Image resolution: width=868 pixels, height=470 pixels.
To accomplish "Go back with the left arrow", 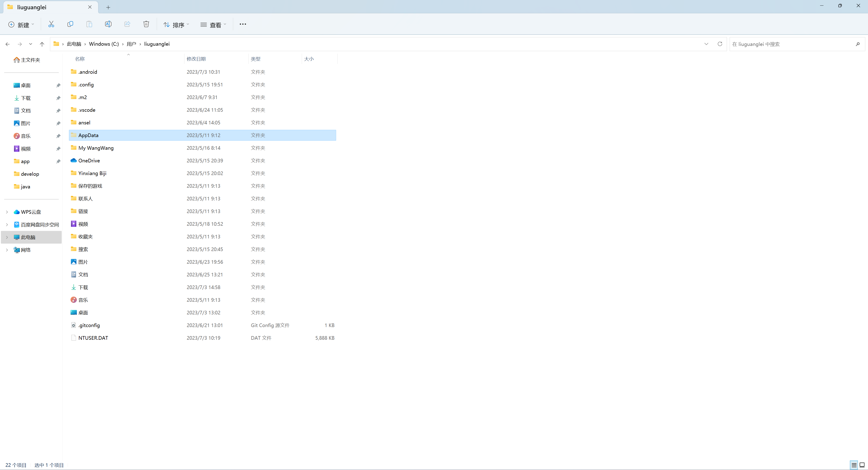I will click(x=7, y=44).
